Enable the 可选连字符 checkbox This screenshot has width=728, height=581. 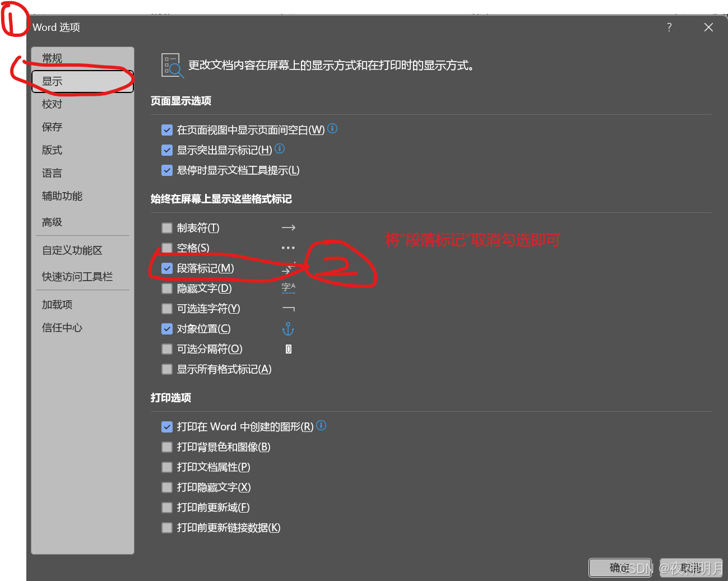pos(167,309)
